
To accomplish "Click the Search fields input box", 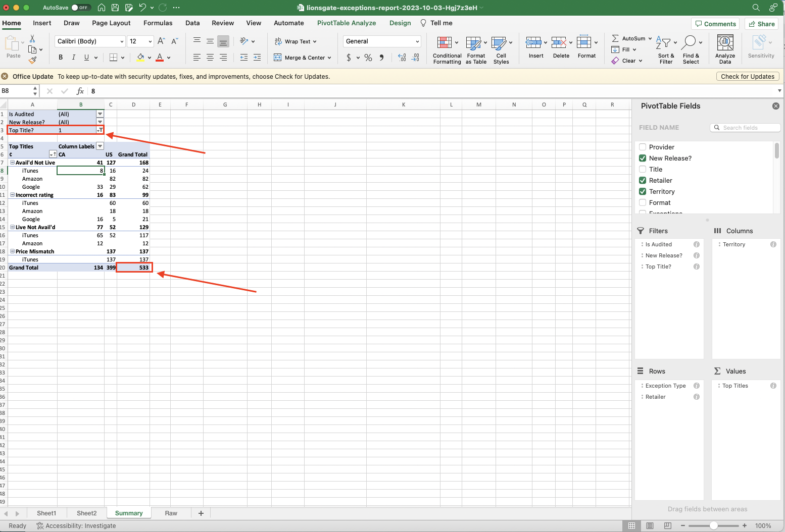I will [745, 128].
